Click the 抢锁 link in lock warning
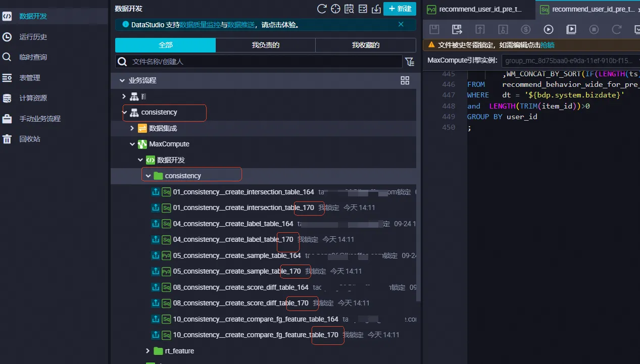Screen dimensions: 640x364 548,45
